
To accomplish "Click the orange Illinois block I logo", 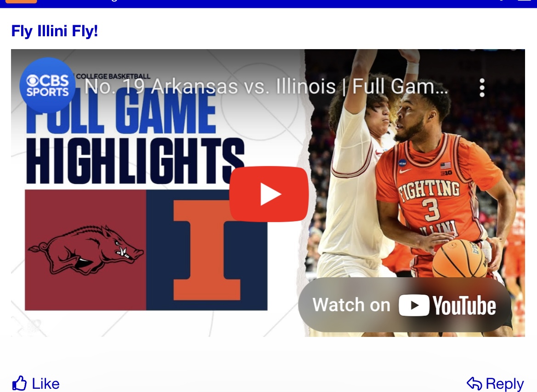I will click(x=207, y=250).
